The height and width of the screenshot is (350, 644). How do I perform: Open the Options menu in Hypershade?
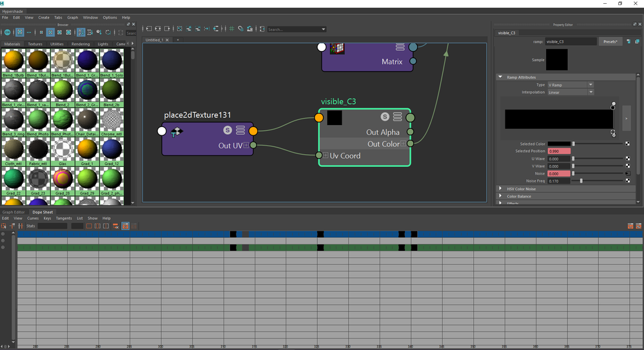pos(110,17)
